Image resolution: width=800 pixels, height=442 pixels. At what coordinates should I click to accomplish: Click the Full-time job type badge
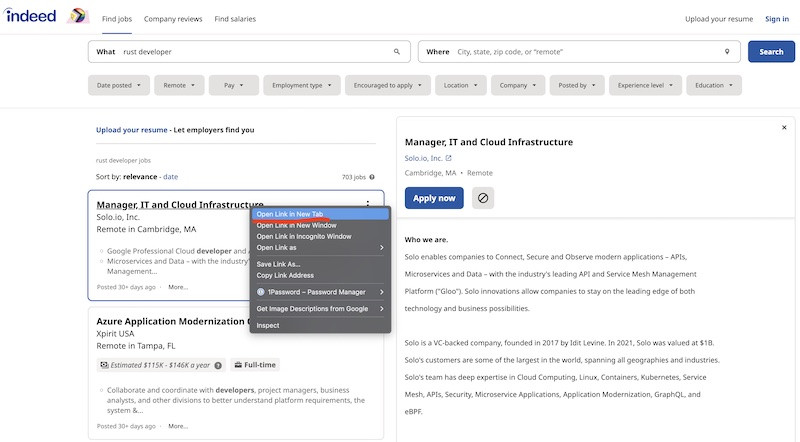(255, 365)
